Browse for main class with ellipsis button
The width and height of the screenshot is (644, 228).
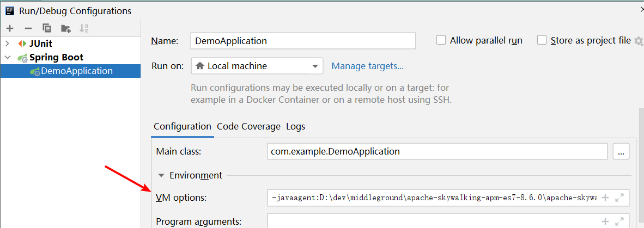621,151
